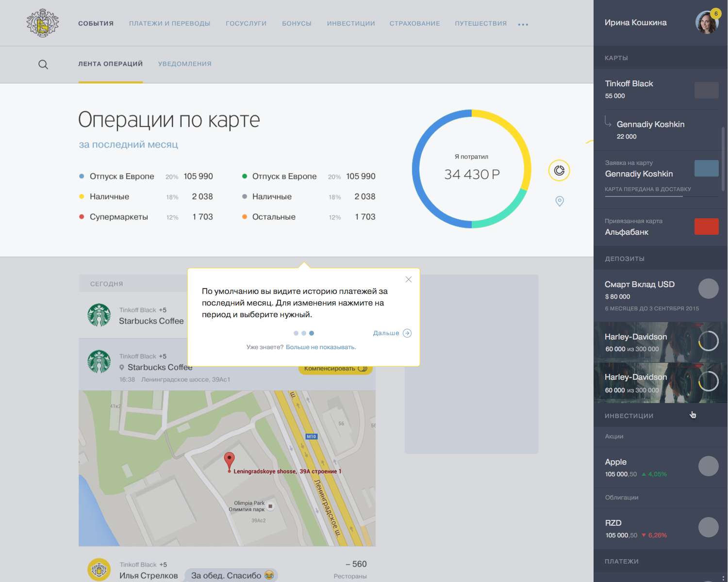Switch to map location pin view
The width and height of the screenshot is (728, 582).
pyautogui.click(x=560, y=201)
